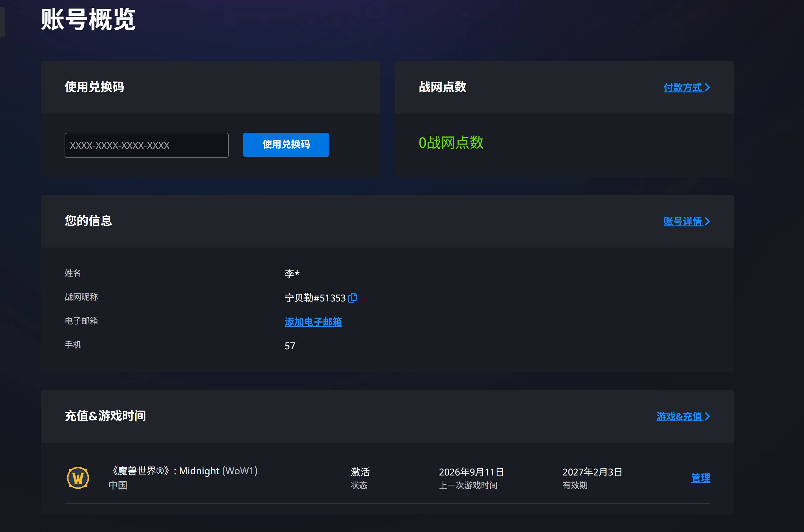Image resolution: width=804 pixels, height=532 pixels.
Task: Click the 有效期 label
Action: tap(575, 485)
